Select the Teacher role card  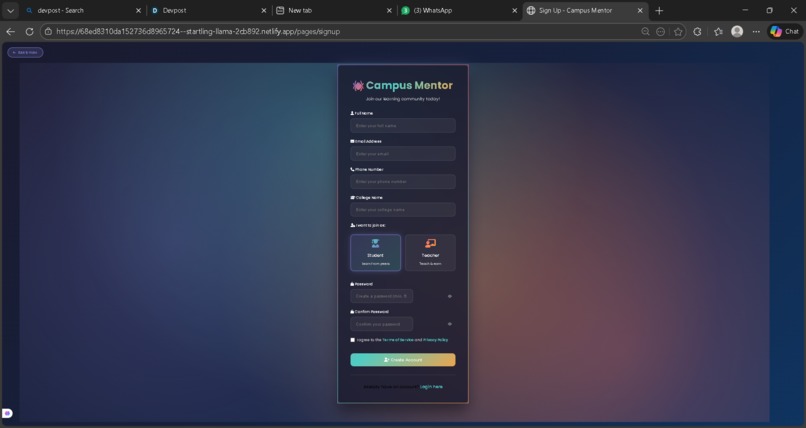(430, 252)
